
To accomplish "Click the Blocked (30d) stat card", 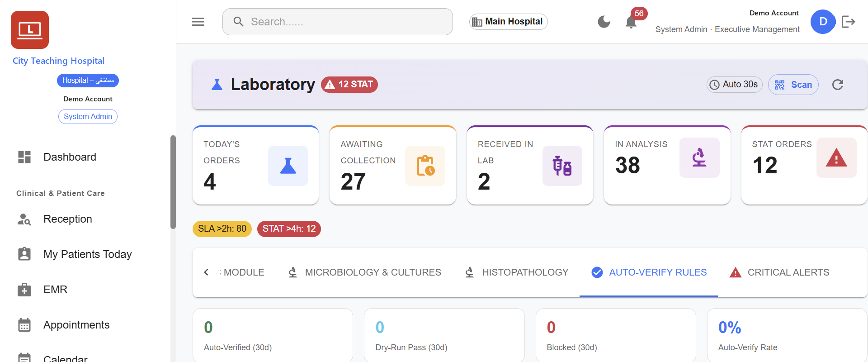I will coord(616,335).
